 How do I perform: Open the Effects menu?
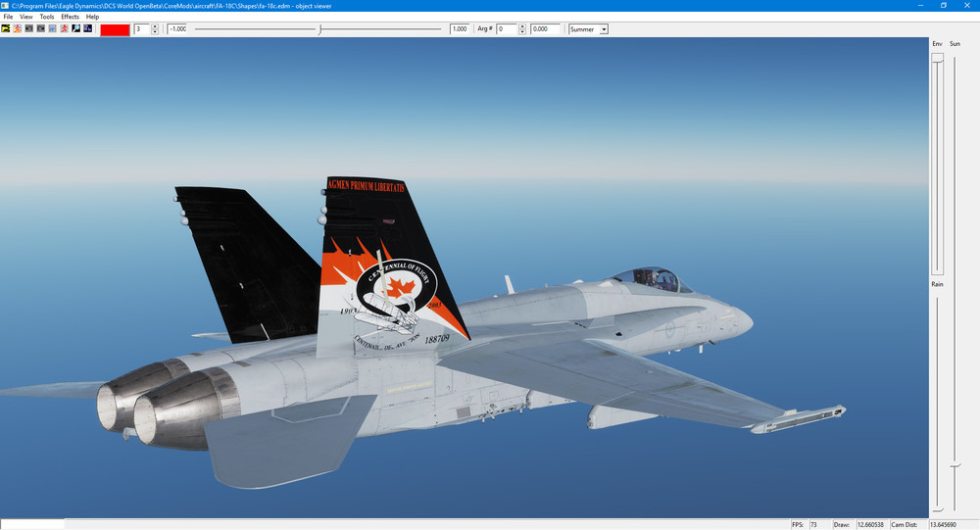pyautogui.click(x=70, y=17)
